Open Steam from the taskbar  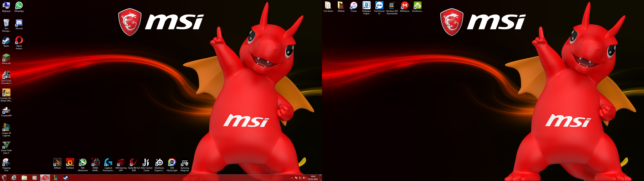tap(66, 178)
